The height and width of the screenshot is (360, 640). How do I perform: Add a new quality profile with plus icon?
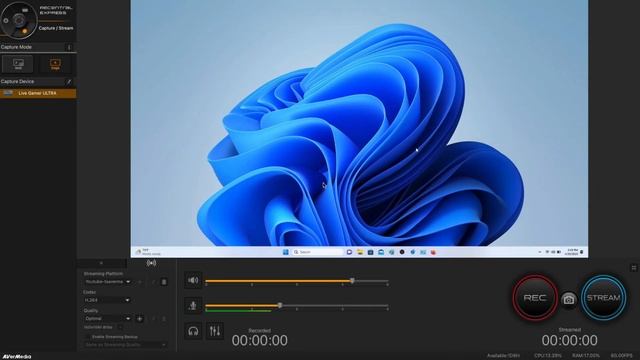(x=140, y=319)
